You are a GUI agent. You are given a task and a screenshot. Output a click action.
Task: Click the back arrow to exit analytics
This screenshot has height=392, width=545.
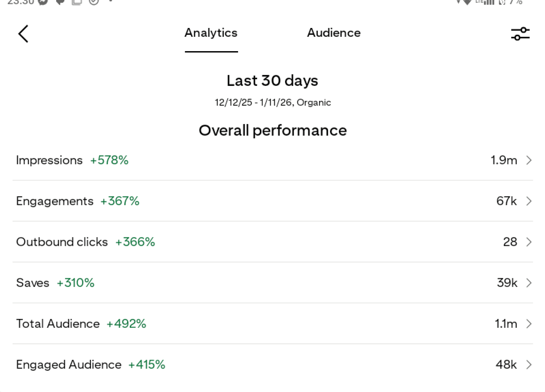coord(23,34)
